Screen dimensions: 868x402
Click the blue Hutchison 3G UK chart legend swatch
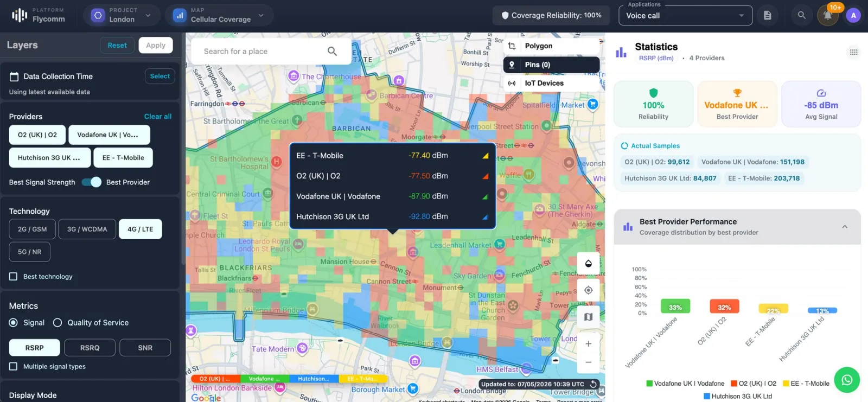[707, 397]
